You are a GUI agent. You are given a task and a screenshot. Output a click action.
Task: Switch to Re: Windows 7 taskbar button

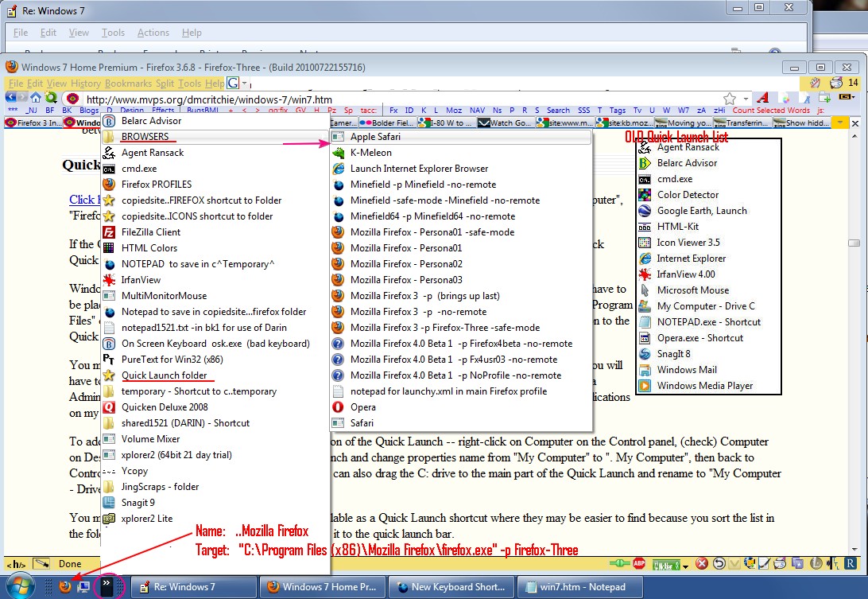(x=195, y=587)
